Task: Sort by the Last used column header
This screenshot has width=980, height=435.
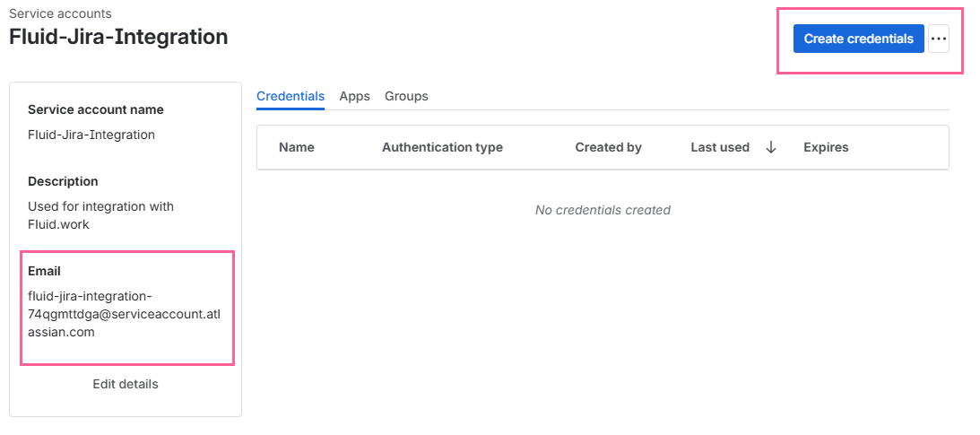Action: tap(720, 147)
